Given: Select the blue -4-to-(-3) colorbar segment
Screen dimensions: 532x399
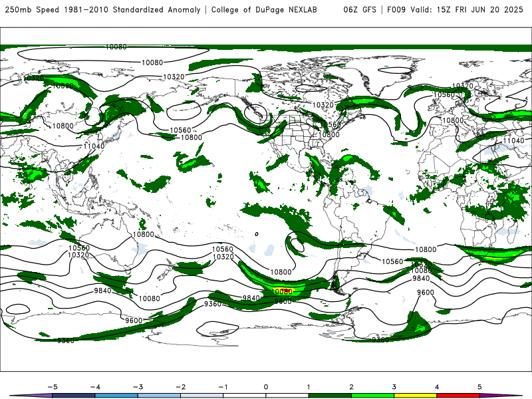Looking at the screenshot, I should click(x=116, y=396).
